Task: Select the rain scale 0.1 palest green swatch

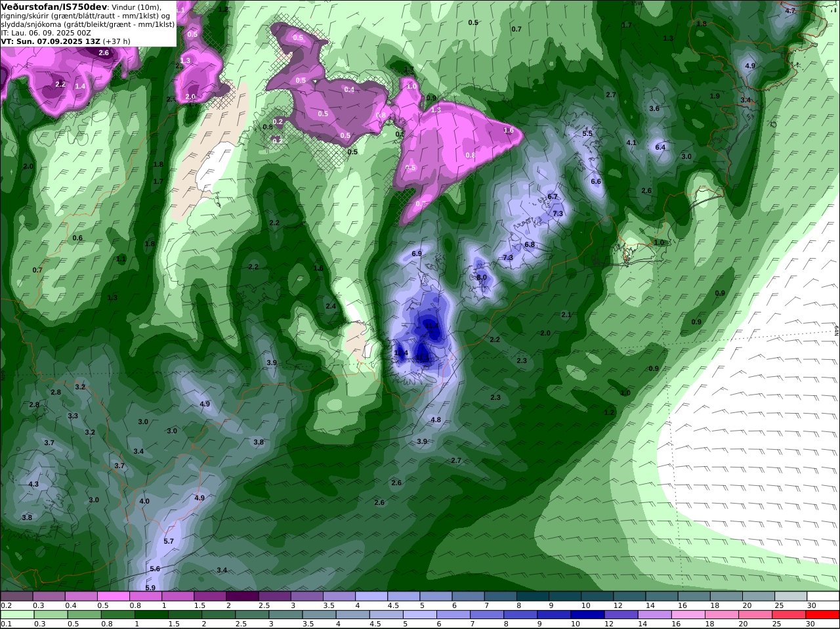Action: tap(16, 615)
